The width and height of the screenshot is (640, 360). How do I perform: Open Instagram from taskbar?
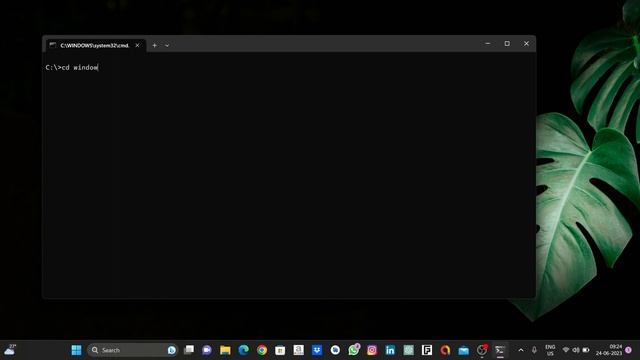coord(372,350)
